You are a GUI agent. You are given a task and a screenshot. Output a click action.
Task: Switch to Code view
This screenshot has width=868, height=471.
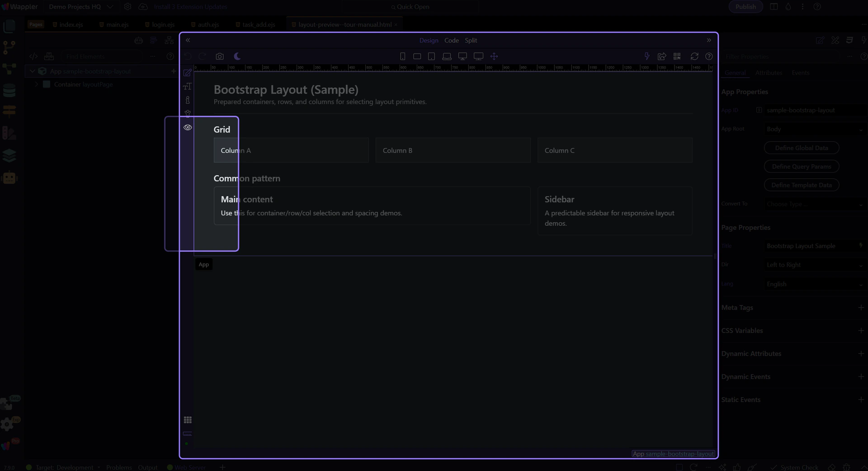[x=451, y=40]
